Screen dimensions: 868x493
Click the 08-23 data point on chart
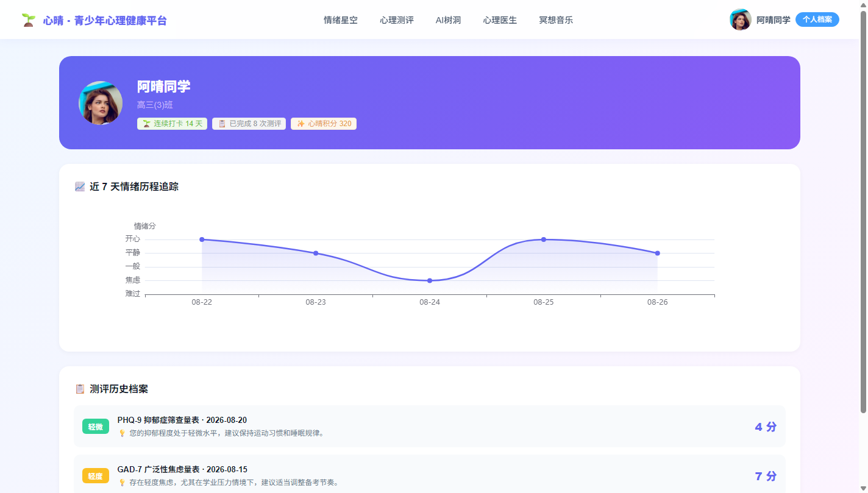[x=316, y=253]
